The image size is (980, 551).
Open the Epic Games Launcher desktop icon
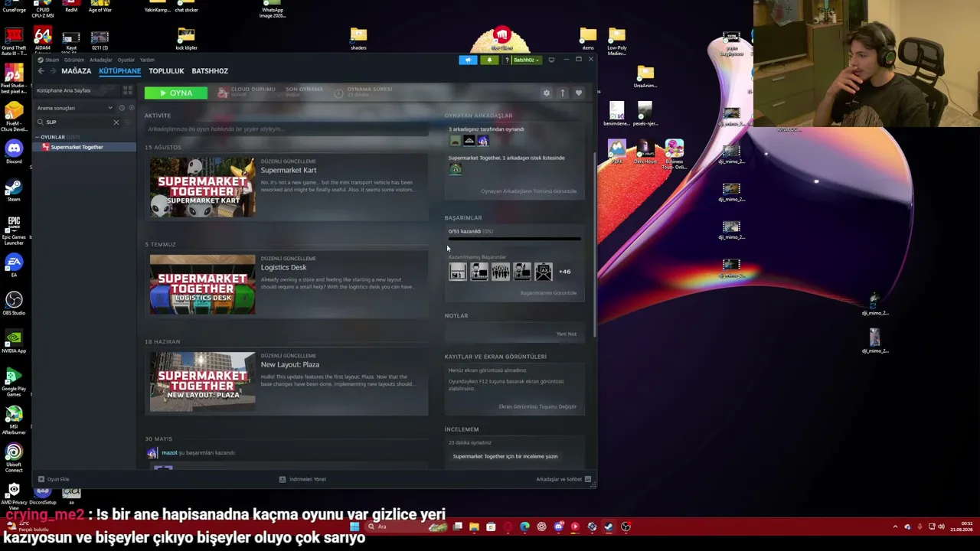pos(14,230)
